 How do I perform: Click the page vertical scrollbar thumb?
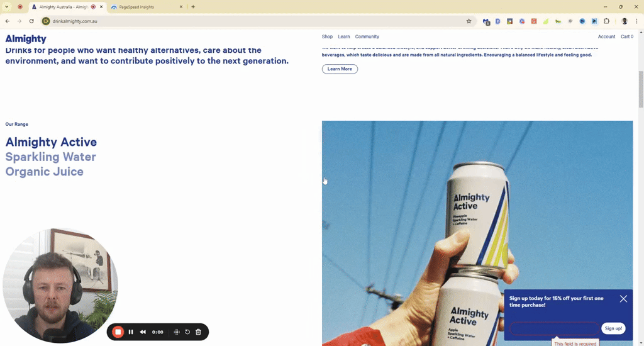pos(641,89)
